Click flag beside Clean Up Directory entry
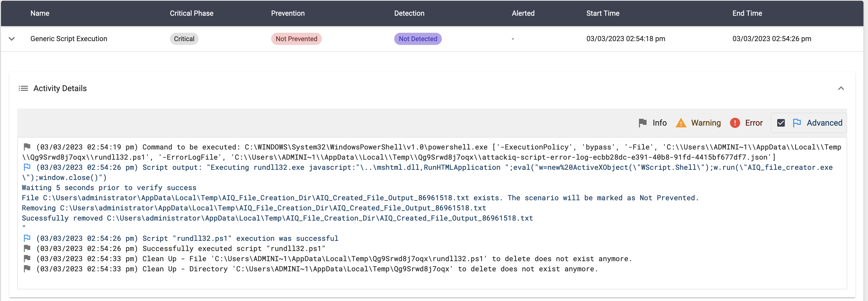 click(x=27, y=268)
